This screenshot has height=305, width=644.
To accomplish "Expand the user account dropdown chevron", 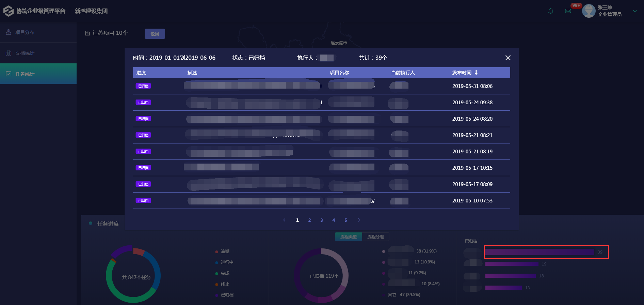I will (x=634, y=11).
